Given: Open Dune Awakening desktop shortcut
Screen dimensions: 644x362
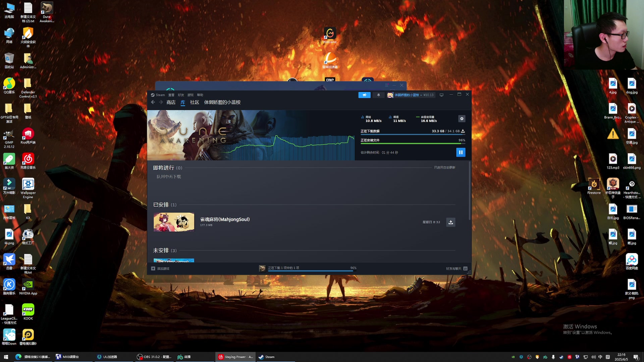Looking at the screenshot, I should pos(47,12).
